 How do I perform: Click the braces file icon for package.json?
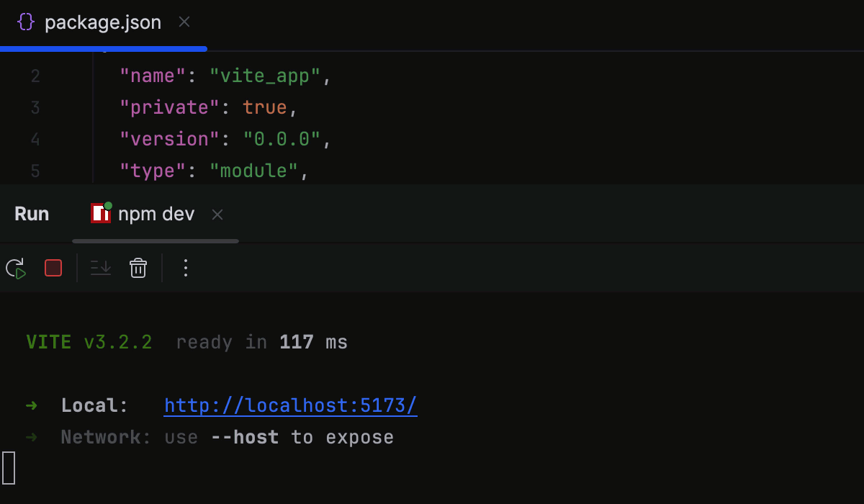24,22
